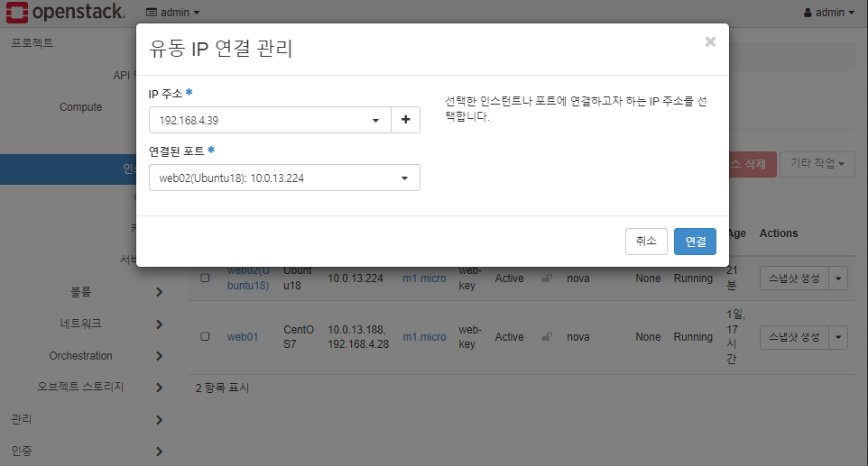Click the 10.0.13.188, 192.168.4.28 IP cell
868x466 pixels.
pos(358,336)
